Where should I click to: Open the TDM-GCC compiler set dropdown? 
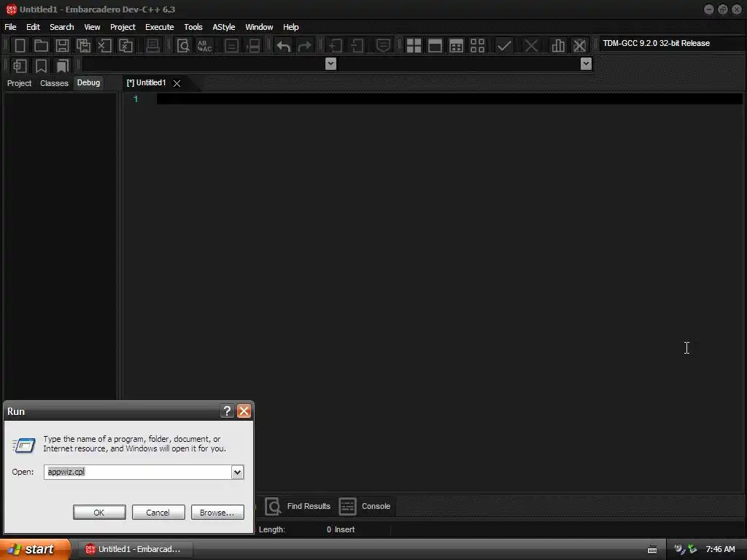pos(673,43)
